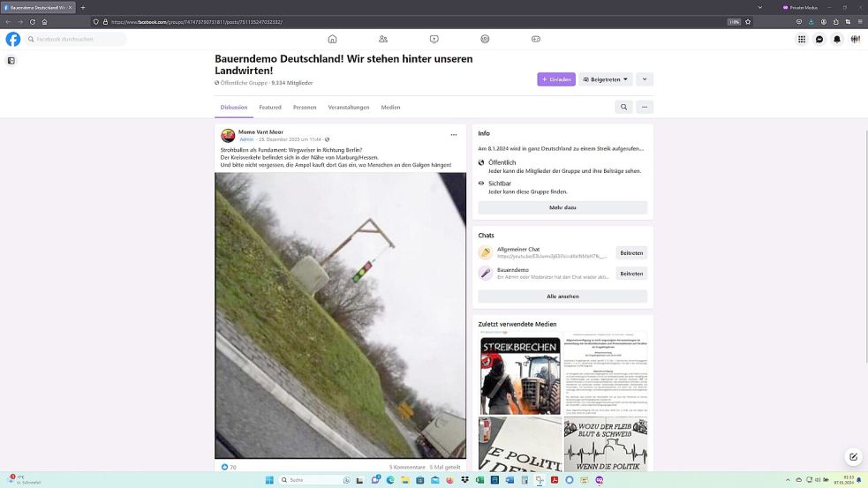Open the Facebook menu grid icon
Viewport: 868px width, 488px height.
click(802, 40)
